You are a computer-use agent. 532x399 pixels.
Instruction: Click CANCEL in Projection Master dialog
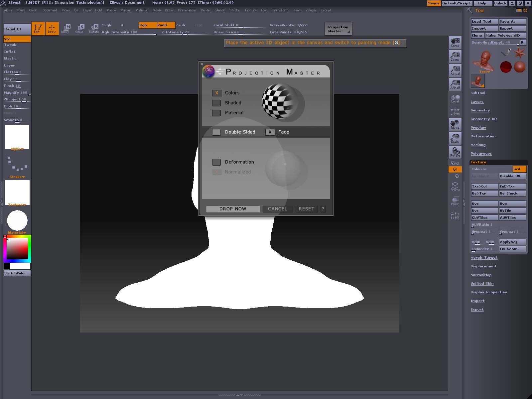click(x=277, y=209)
